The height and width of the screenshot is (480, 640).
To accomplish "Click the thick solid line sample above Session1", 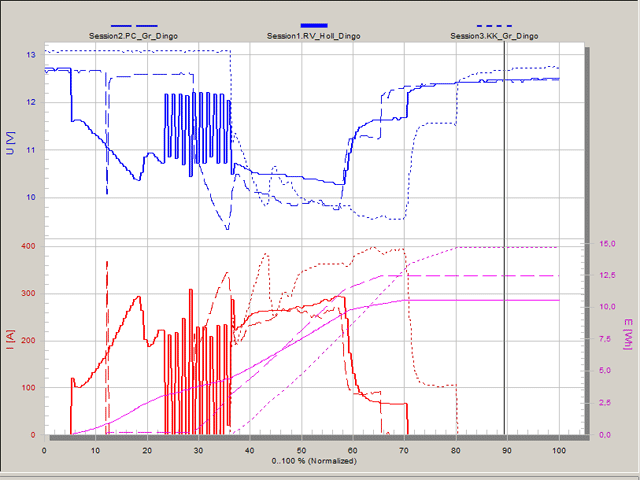I will [x=314, y=25].
